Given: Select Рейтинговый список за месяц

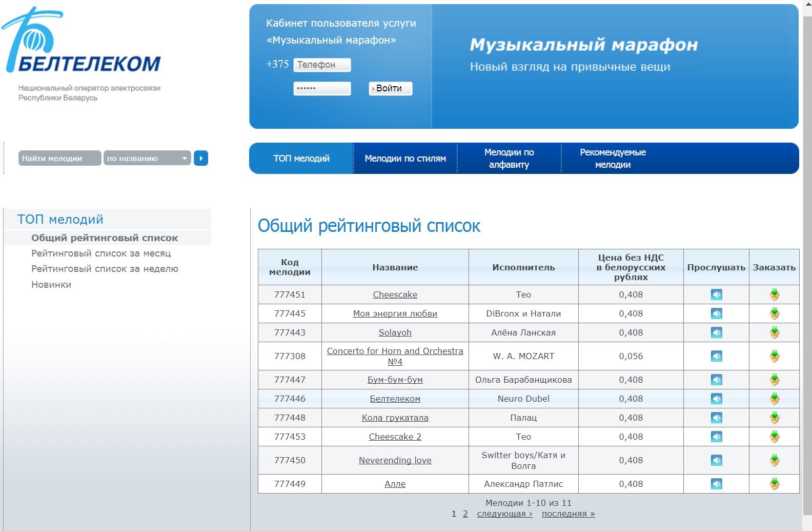Looking at the screenshot, I should [101, 253].
